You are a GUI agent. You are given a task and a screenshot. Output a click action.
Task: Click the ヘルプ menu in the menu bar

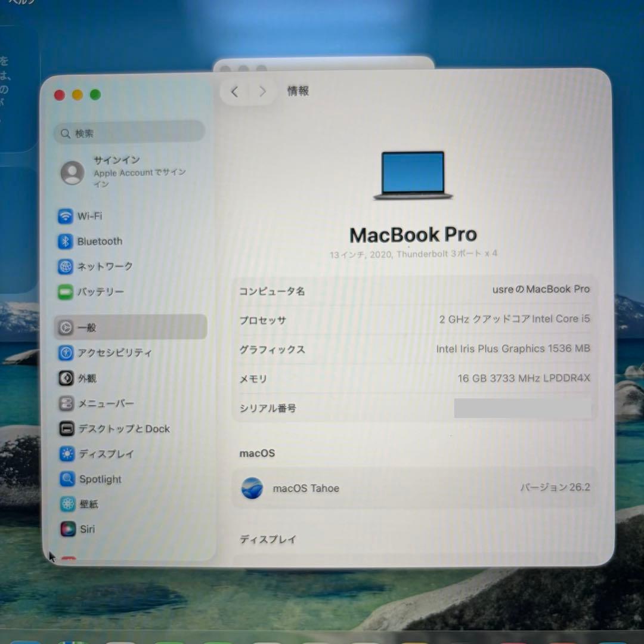click(x=21, y=3)
